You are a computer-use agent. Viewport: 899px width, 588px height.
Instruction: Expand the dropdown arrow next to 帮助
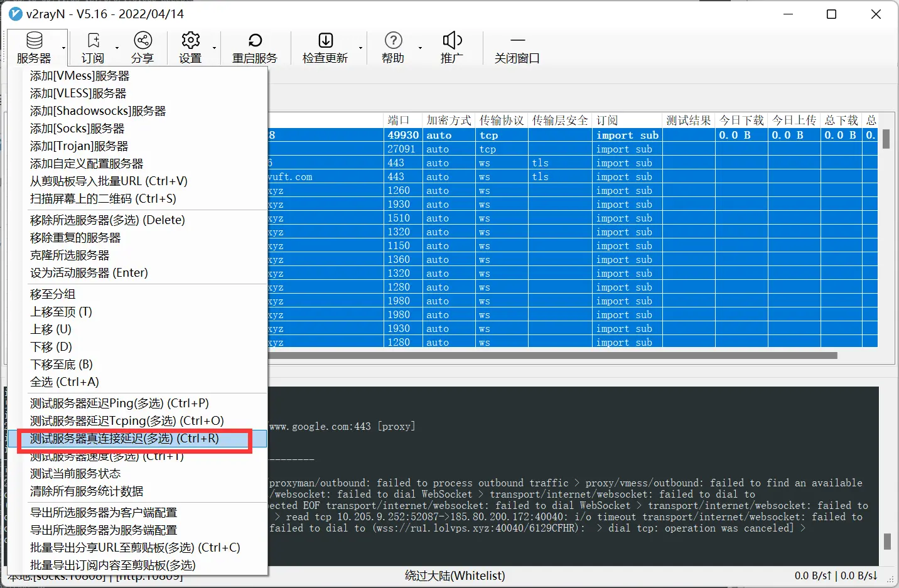point(420,48)
